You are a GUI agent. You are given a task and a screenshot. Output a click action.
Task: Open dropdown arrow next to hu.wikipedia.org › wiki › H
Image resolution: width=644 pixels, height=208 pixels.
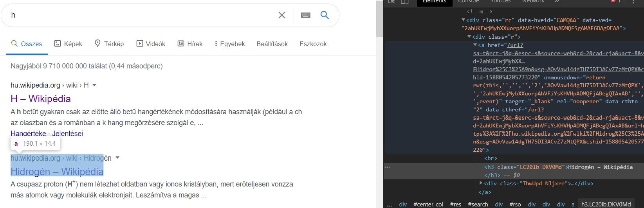94,85
